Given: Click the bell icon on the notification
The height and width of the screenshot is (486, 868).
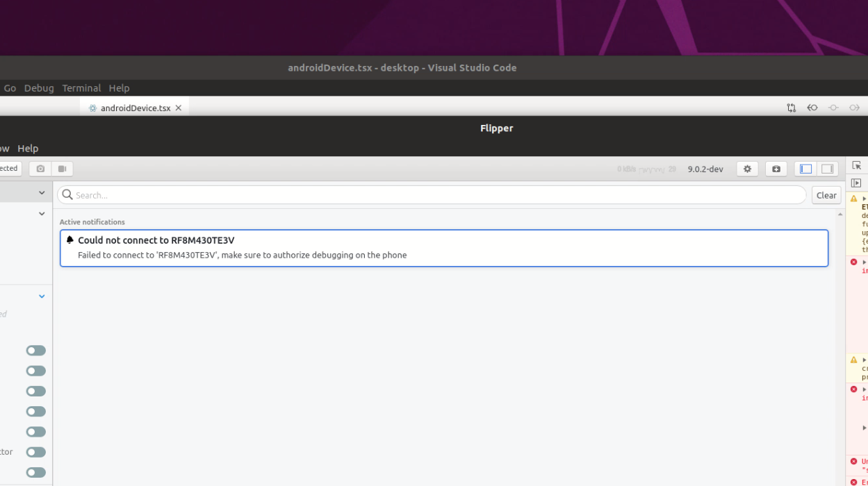Looking at the screenshot, I should (x=70, y=240).
